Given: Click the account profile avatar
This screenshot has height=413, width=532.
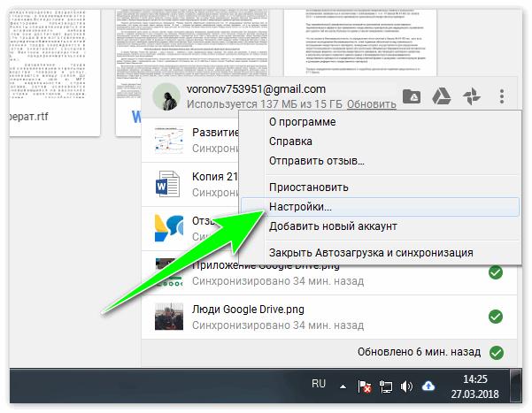Looking at the screenshot, I should click(x=166, y=96).
